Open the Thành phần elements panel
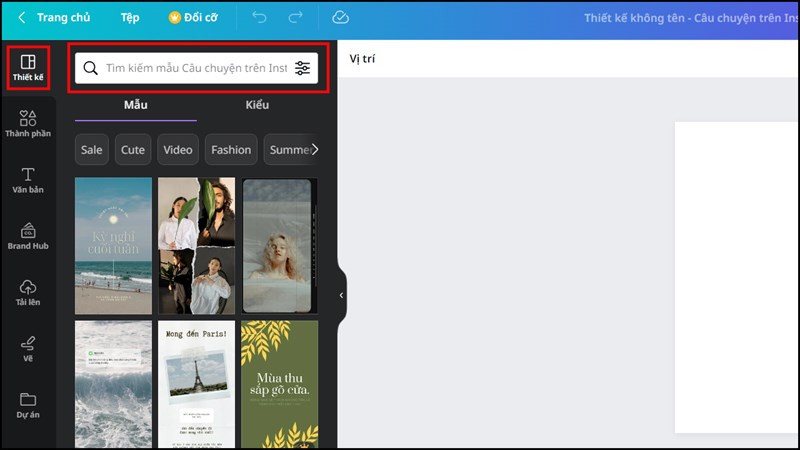Screen dimensions: 800x450 [x=28, y=124]
